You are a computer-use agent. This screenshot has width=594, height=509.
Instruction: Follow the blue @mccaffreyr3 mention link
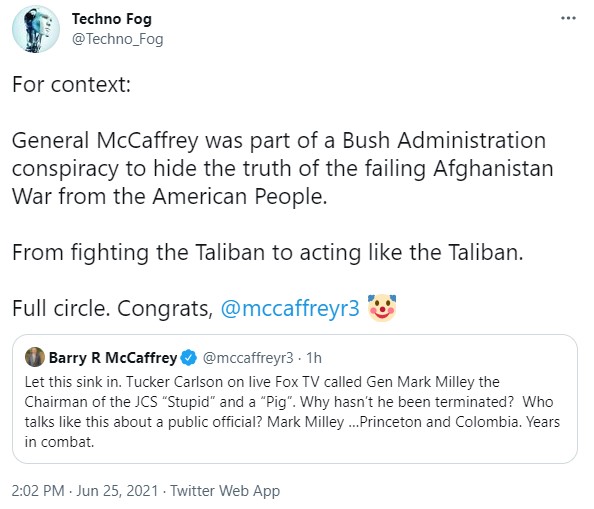click(290, 308)
